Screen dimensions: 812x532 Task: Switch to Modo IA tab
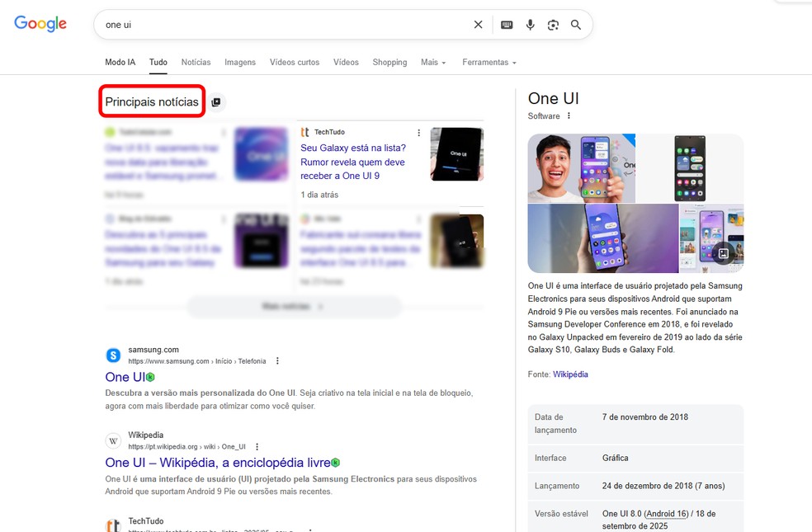(120, 62)
